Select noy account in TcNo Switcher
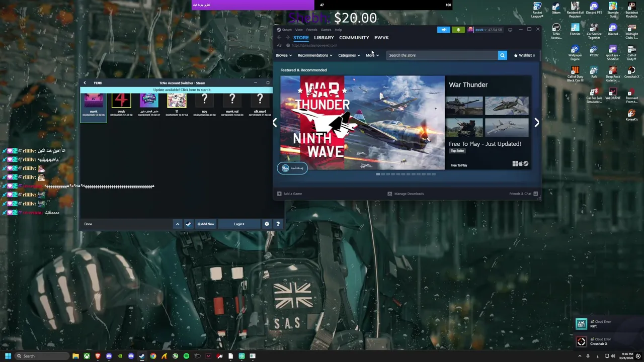Screen dimensions: 644x362 [204, 105]
